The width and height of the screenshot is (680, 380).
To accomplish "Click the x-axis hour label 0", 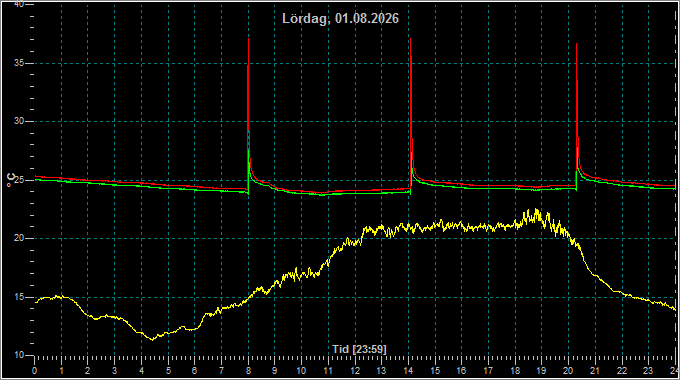I will [35, 371].
